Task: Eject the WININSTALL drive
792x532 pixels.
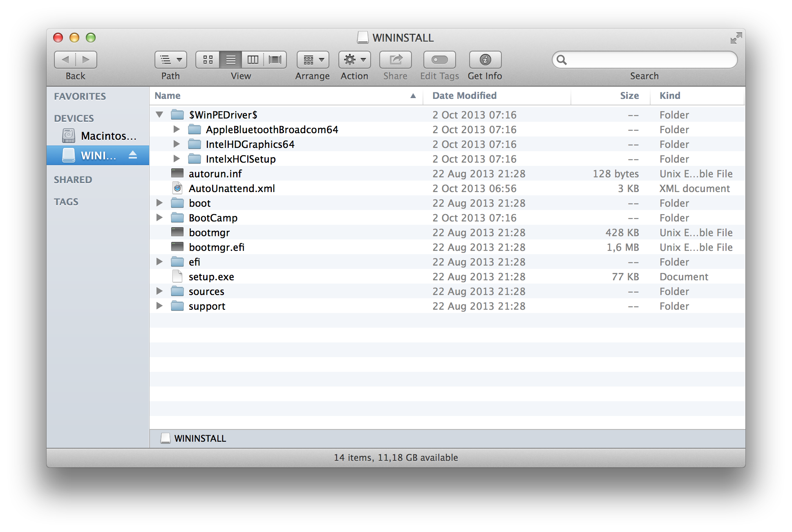Action: pyautogui.click(x=133, y=155)
